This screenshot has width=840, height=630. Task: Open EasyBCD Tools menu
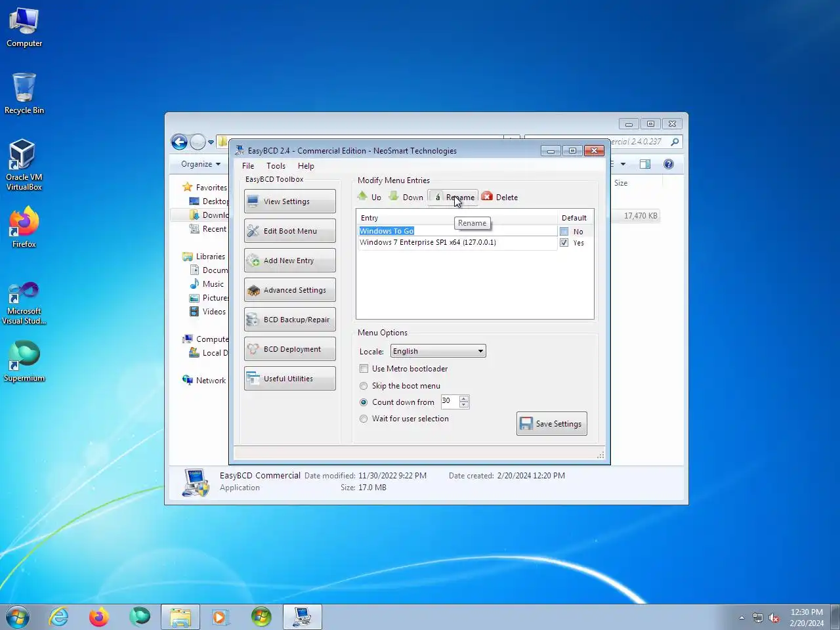[276, 166]
